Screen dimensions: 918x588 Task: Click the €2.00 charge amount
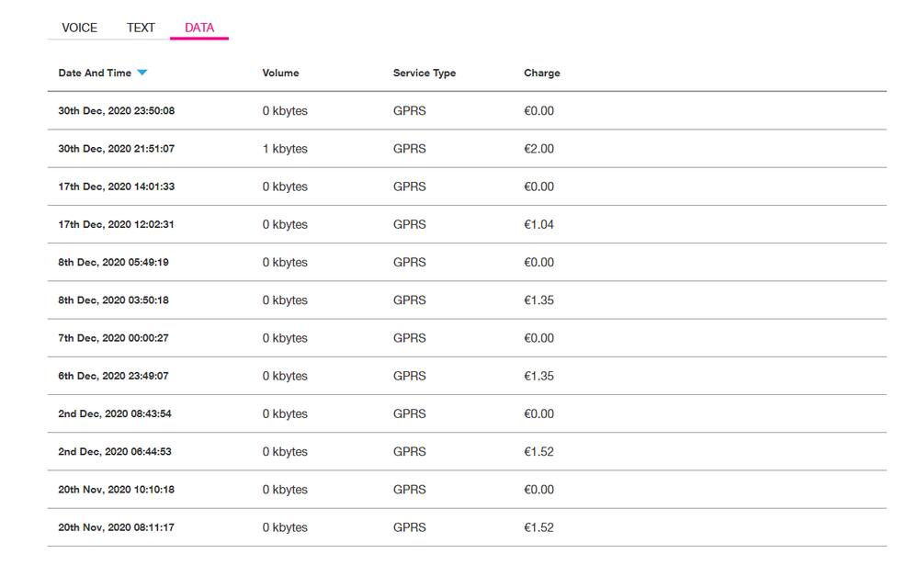click(538, 149)
